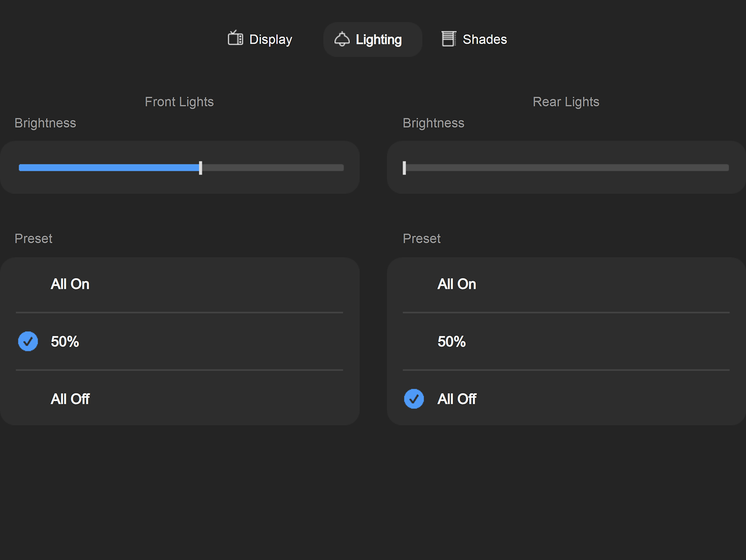
Task: Click the Rear Lights brightness slider handle
Action: [404, 168]
